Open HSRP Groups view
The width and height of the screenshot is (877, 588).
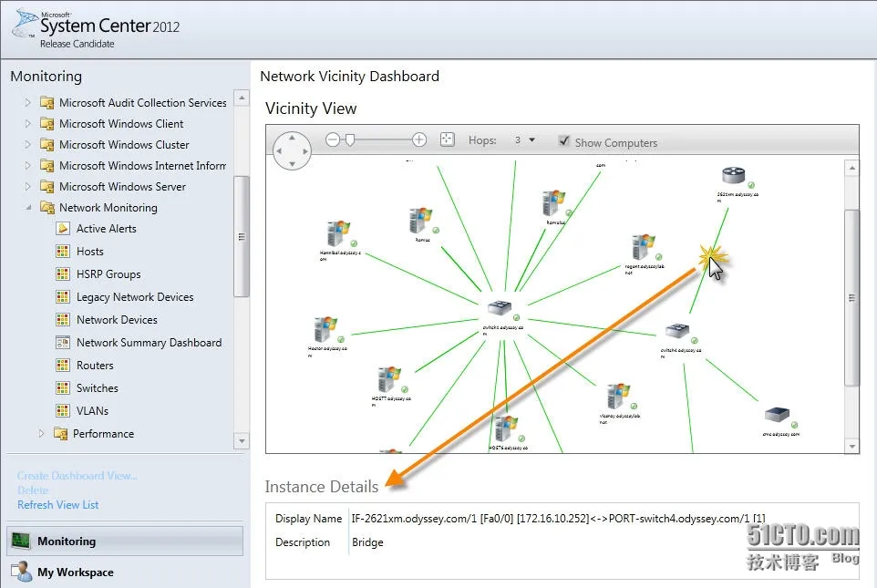point(108,274)
